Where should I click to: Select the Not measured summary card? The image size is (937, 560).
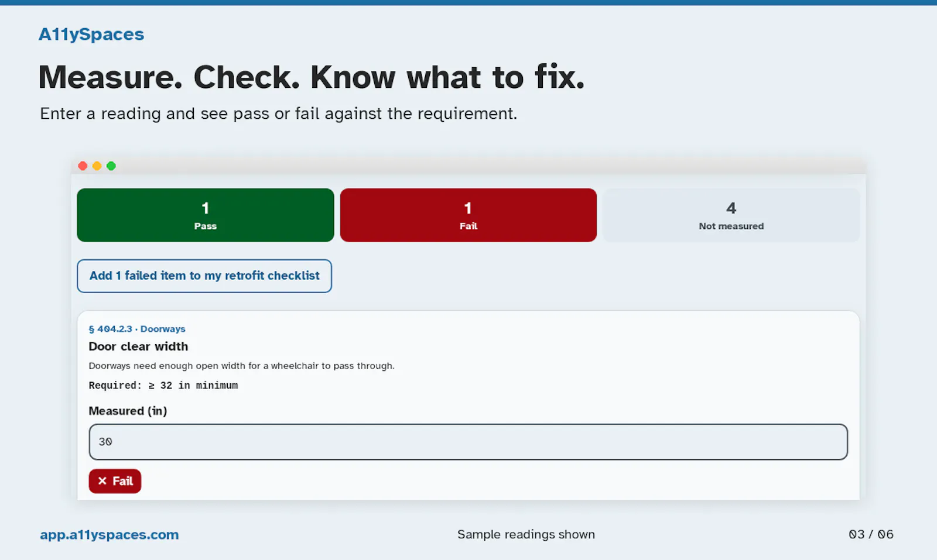(731, 215)
